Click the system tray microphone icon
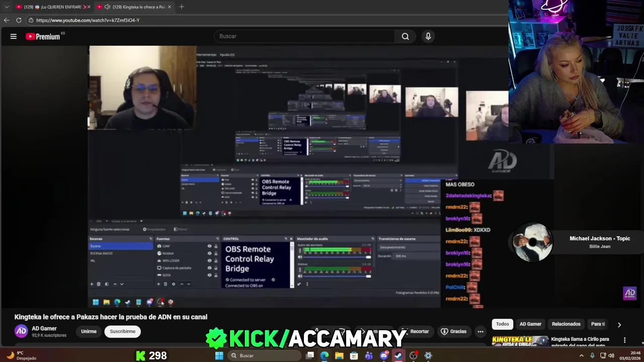 [x=592, y=355]
